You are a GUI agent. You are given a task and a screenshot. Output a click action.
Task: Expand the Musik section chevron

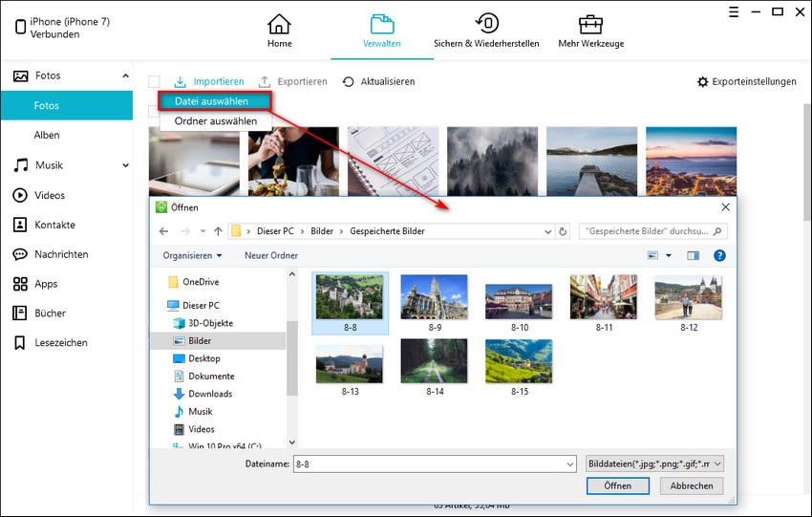[125, 165]
